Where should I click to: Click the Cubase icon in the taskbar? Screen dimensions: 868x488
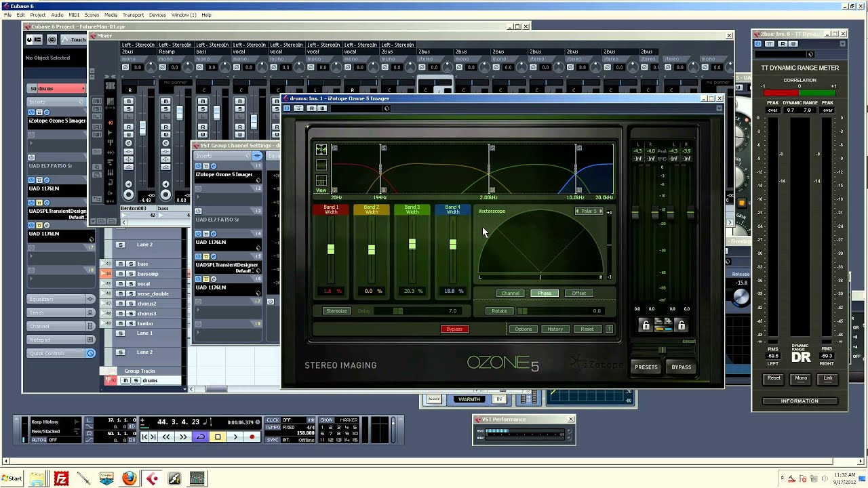tap(152, 479)
